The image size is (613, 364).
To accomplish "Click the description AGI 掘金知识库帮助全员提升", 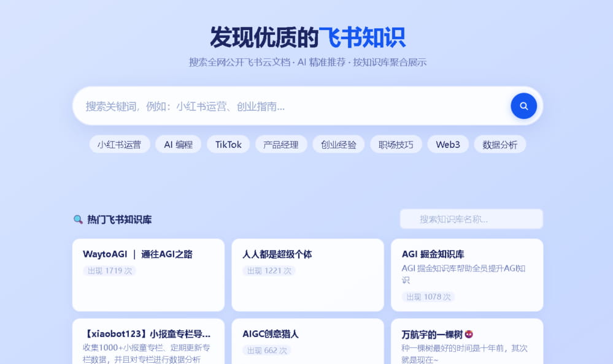I will pos(463,274).
